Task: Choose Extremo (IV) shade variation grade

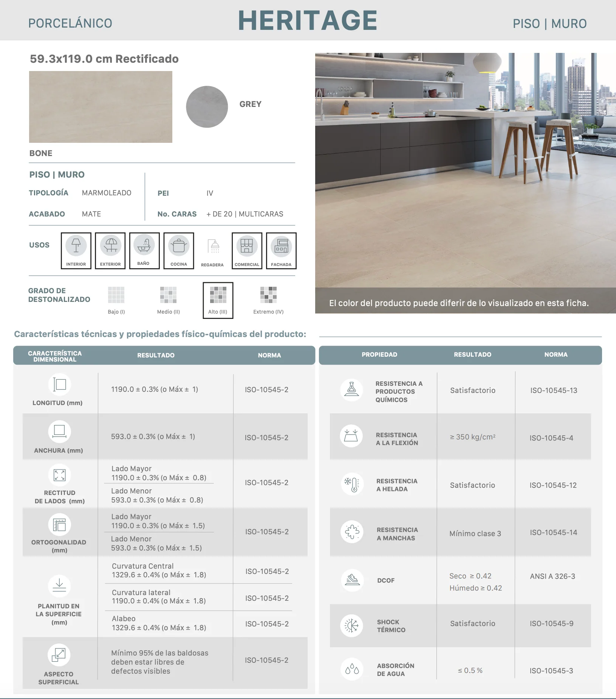Action: (x=268, y=300)
